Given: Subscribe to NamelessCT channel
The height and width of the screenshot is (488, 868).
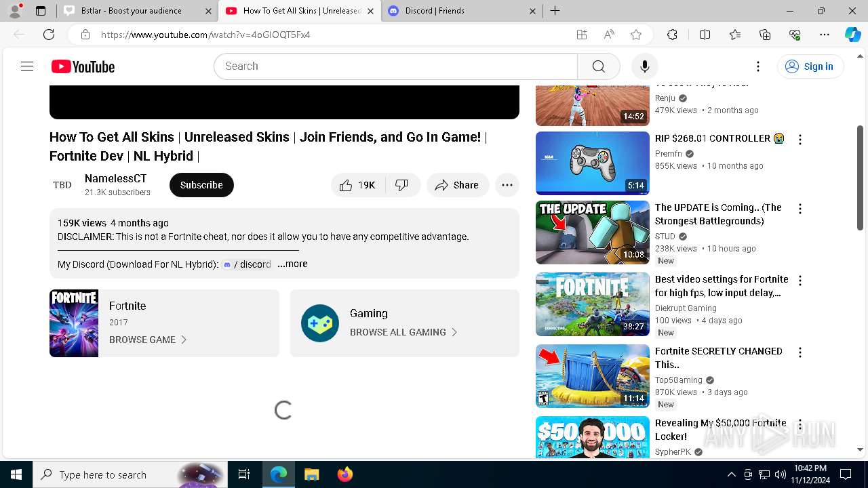Looking at the screenshot, I should [x=201, y=185].
